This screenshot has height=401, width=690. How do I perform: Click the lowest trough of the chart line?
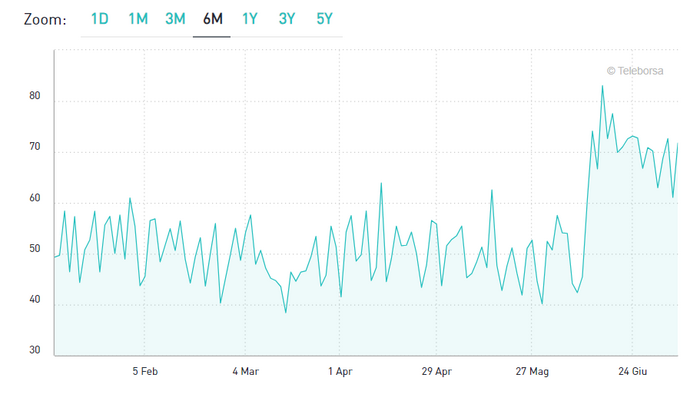pos(285,312)
